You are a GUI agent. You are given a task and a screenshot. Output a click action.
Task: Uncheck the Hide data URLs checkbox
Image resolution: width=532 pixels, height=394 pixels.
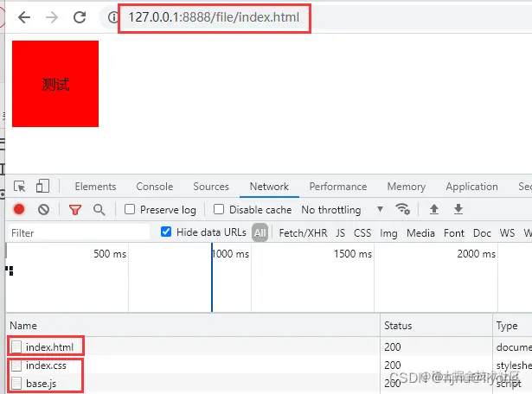pyautogui.click(x=166, y=232)
